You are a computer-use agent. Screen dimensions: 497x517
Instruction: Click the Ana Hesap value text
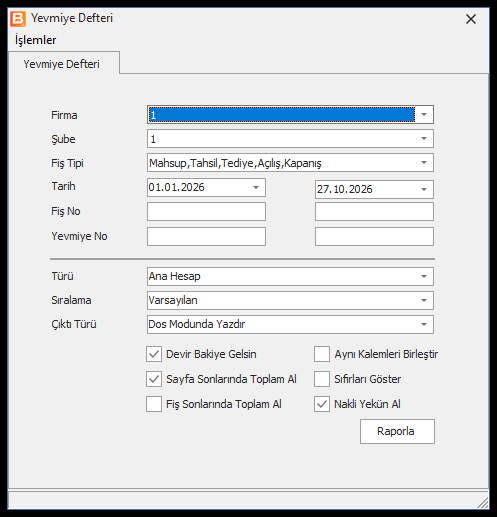(175, 276)
